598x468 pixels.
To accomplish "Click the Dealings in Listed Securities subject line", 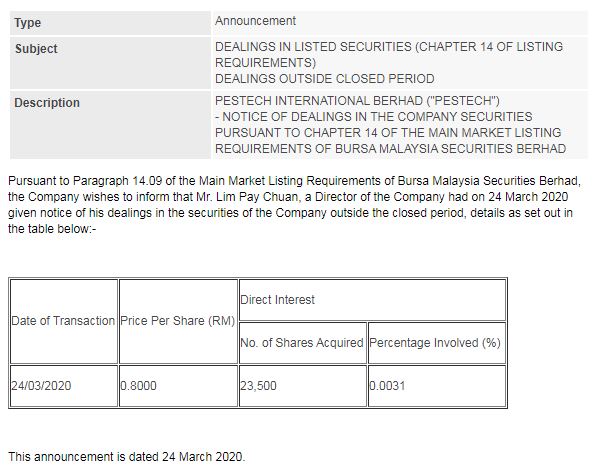I will (389, 55).
